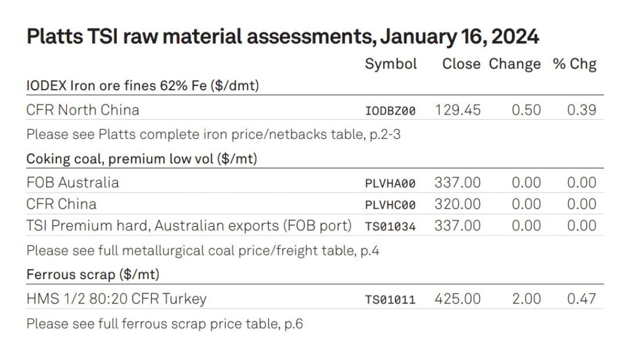Click the PLVHA00 symbol code
This screenshot has height=364, width=628.
tap(390, 184)
